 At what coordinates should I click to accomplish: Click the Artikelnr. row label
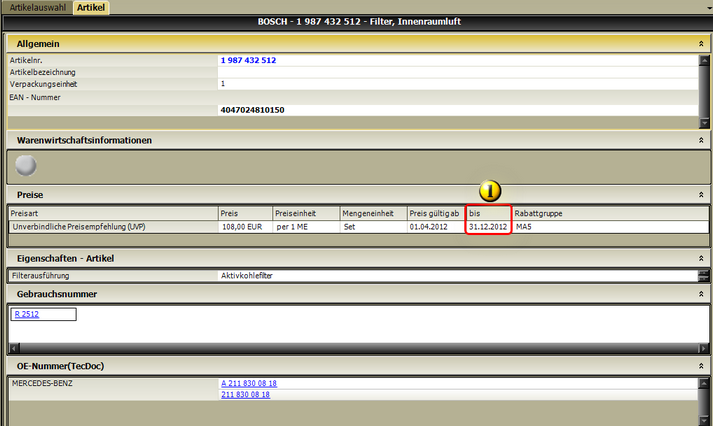click(26, 60)
